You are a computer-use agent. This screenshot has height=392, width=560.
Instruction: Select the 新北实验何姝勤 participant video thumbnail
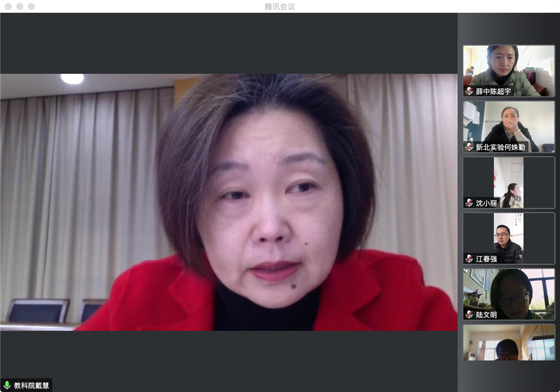point(509,127)
